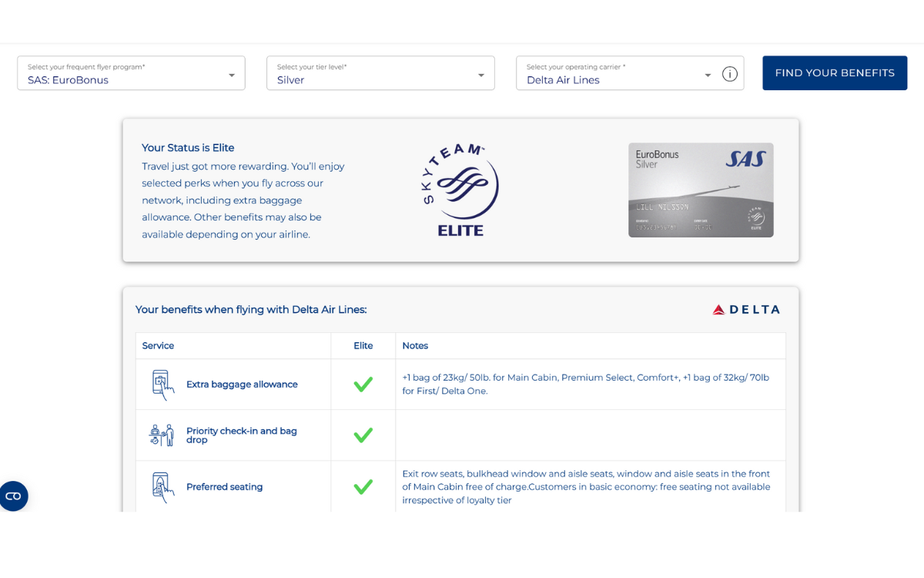Click the EuroBonus Silver card image

point(701,190)
